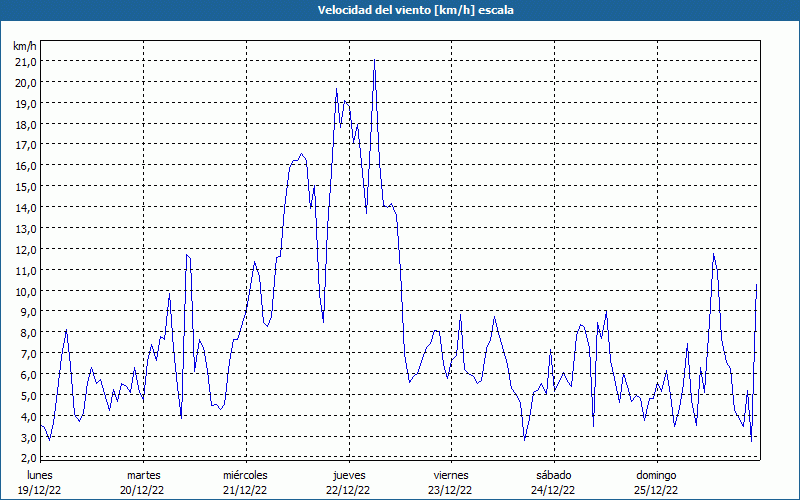800x500 pixels.
Task: Click the 'km/h' axis unit label
Action: click(x=25, y=46)
